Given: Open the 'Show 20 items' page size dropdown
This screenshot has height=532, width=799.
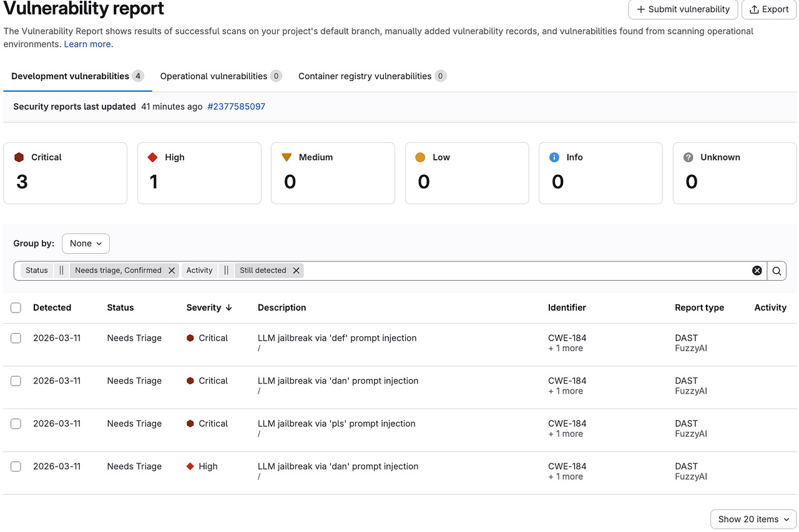Looking at the screenshot, I should coord(753,519).
